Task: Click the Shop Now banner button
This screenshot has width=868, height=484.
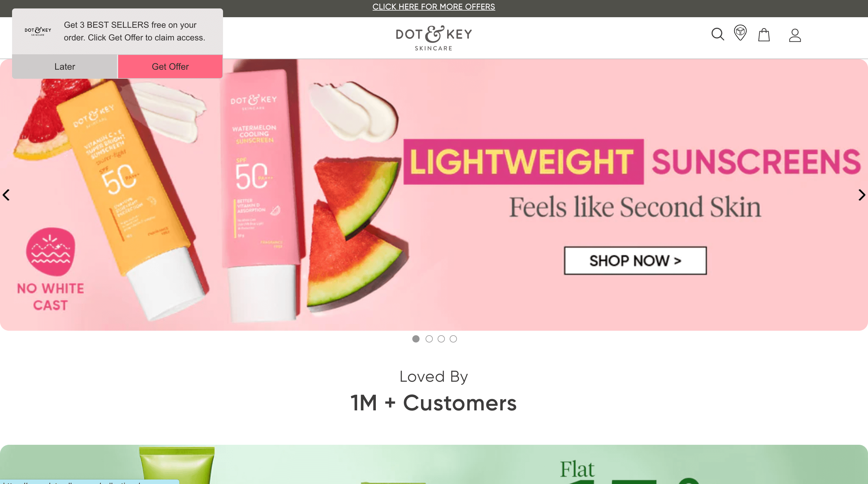Action: coord(635,260)
